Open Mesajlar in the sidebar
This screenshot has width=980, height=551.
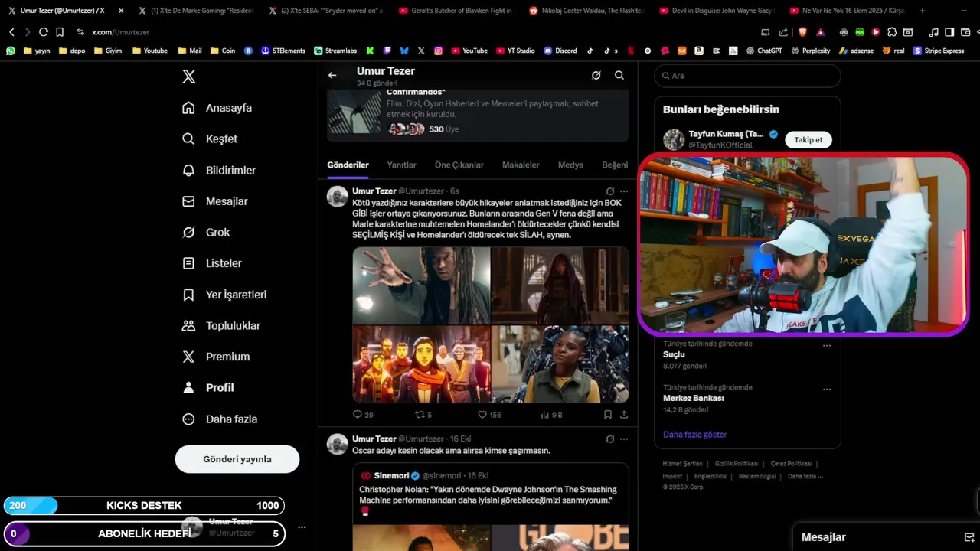click(x=214, y=201)
